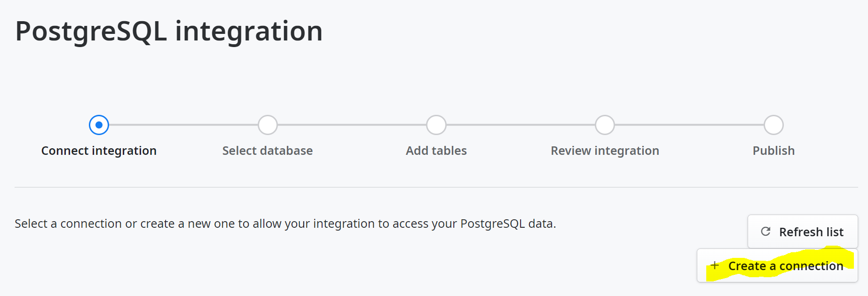This screenshot has height=296, width=868.
Task: Click the empty circle above Select database
Action: point(268,125)
